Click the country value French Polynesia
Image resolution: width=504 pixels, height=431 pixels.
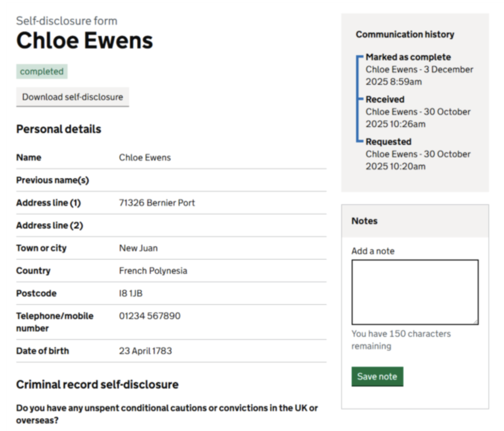point(153,271)
